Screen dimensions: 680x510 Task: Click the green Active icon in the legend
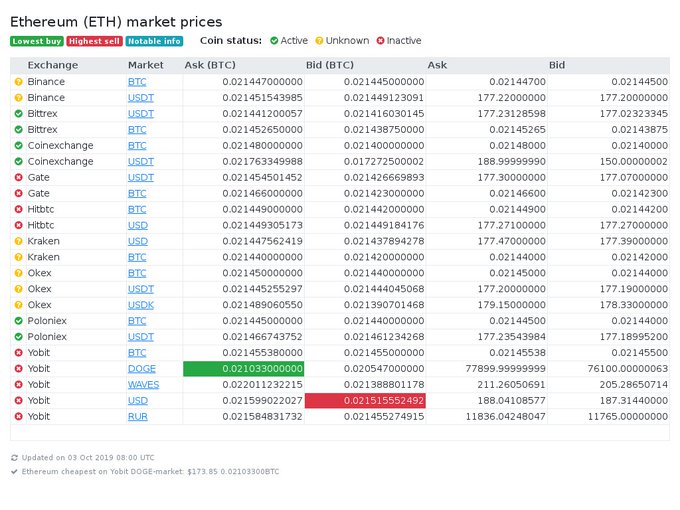pos(274,41)
